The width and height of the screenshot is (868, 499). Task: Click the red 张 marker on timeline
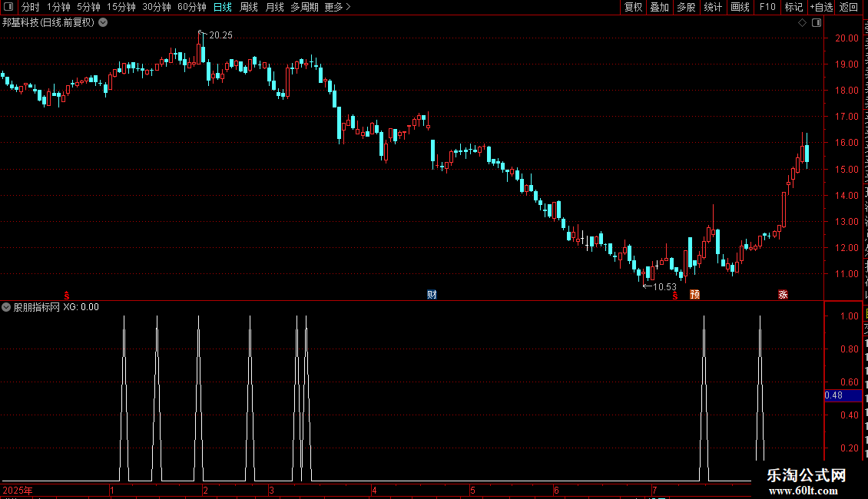pyautogui.click(x=783, y=294)
